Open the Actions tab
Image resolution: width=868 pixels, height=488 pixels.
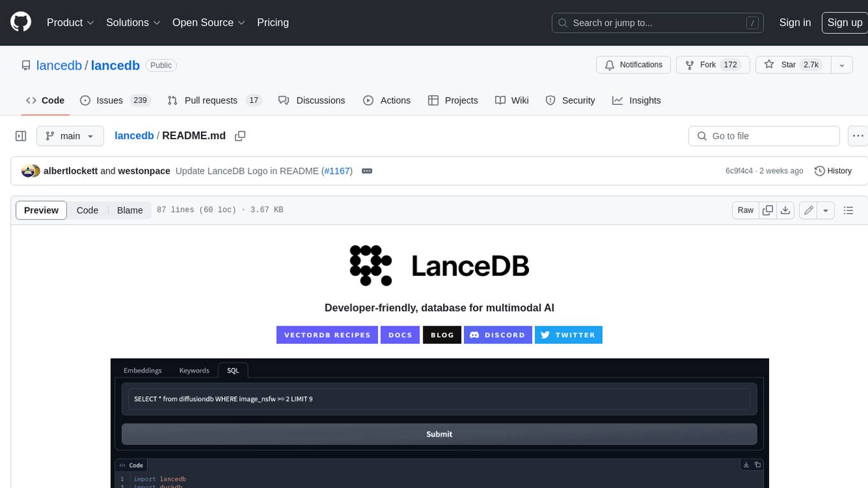387,100
